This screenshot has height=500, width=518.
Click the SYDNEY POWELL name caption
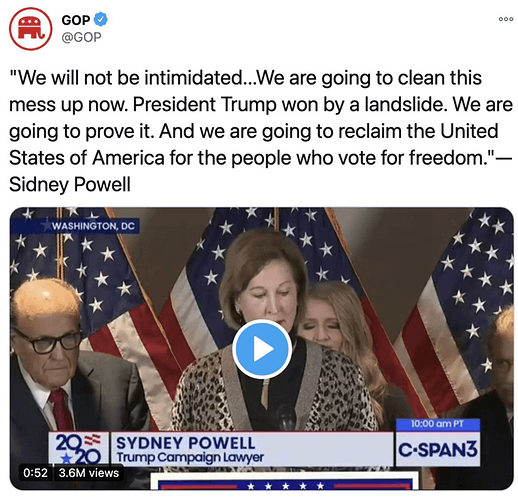point(185,443)
